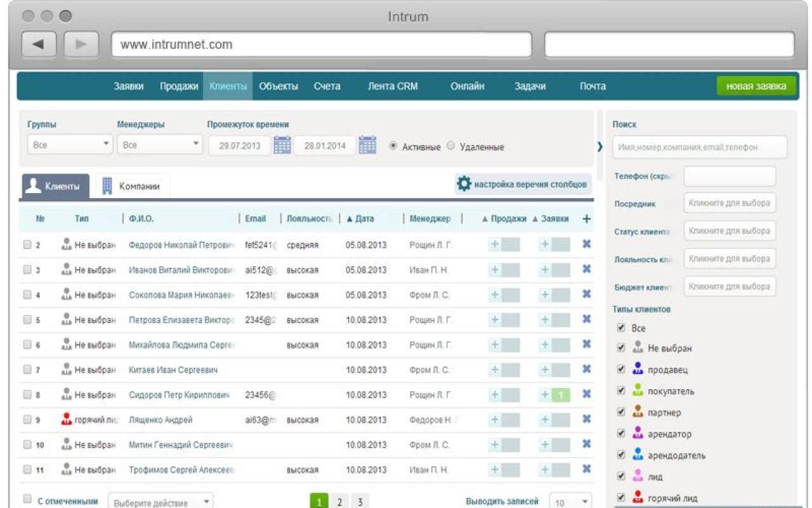Viewport: 812px width, 508px height.
Task: Add sale for Лященко Андрей
Action: point(495,420)
